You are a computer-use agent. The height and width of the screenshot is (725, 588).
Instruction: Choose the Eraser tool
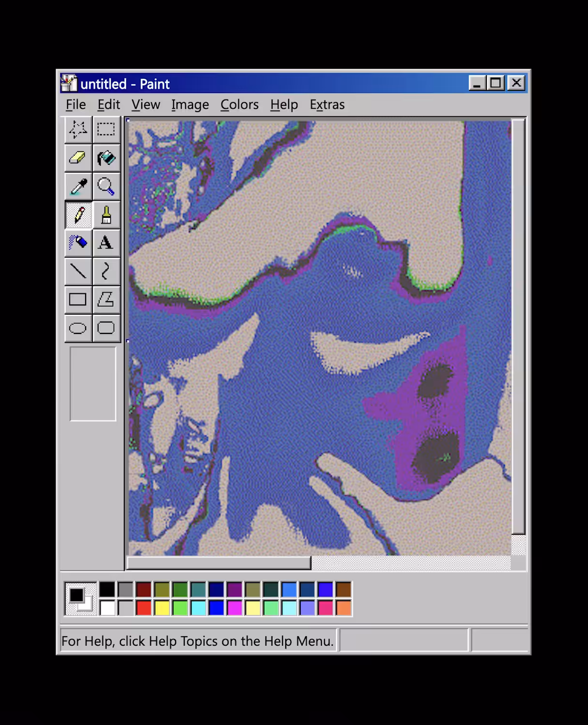coord(78,158)
